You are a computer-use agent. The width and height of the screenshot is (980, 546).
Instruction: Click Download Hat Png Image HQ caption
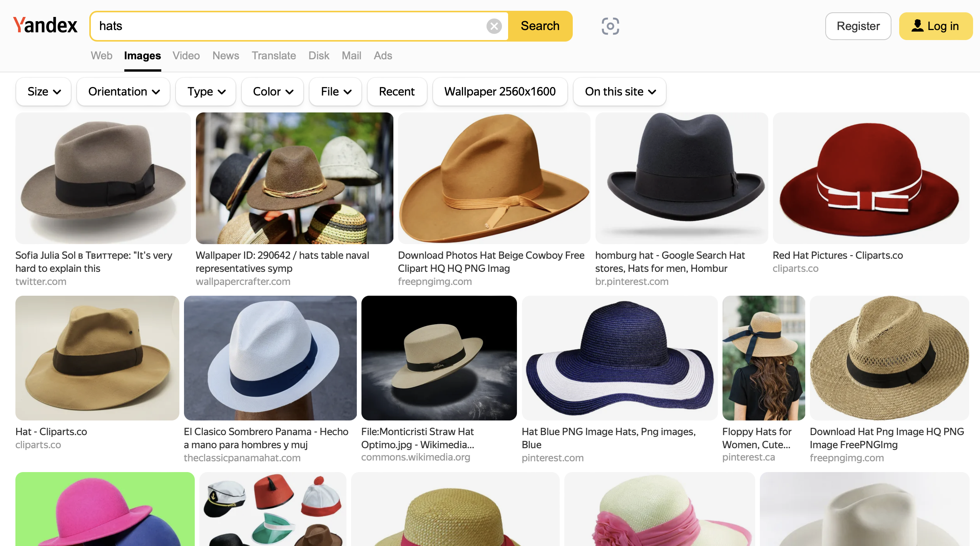click(887, 438)
